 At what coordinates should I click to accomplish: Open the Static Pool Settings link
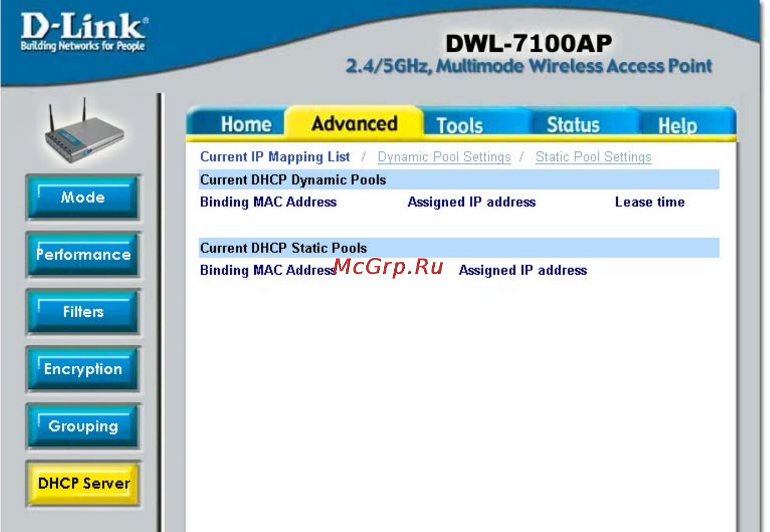pyautogui.click(x=593, y=157)
